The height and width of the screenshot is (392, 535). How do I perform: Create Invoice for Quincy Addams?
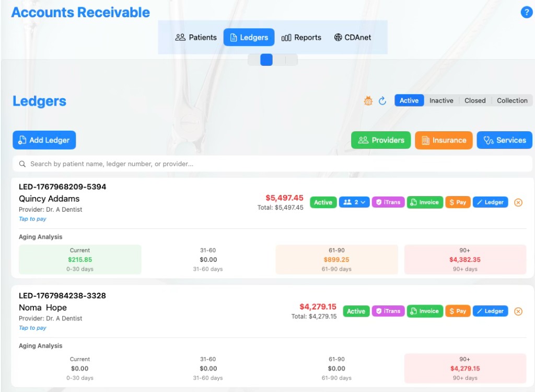pos(425,202)
